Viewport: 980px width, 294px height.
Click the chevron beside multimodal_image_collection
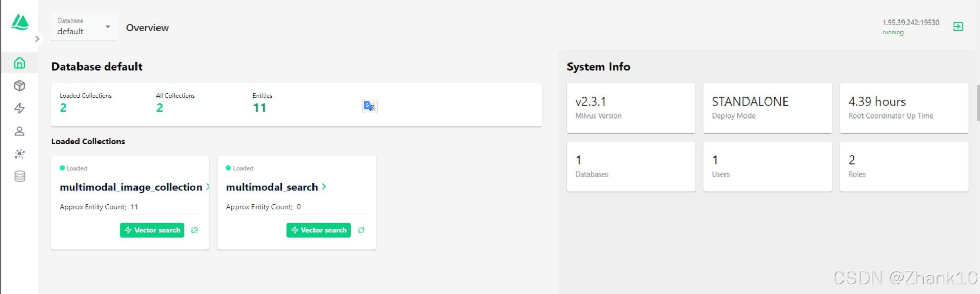coord(208,187)
